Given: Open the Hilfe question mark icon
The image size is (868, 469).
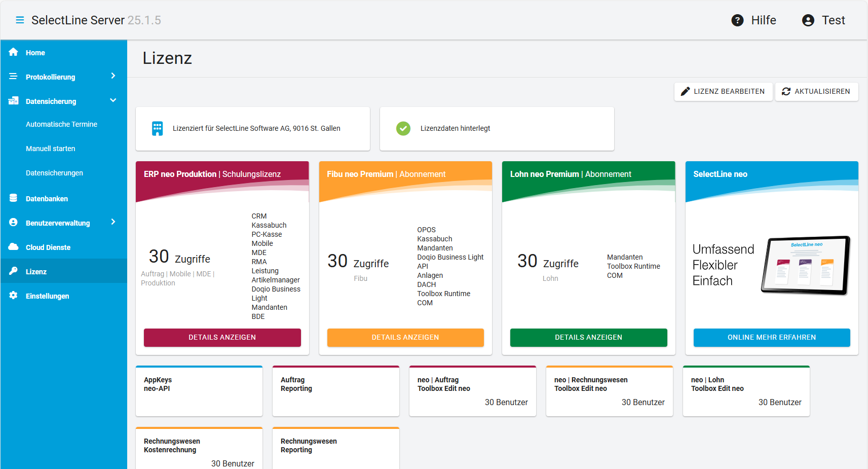Looking at the screenshot, I should click(x=737, y=20).
